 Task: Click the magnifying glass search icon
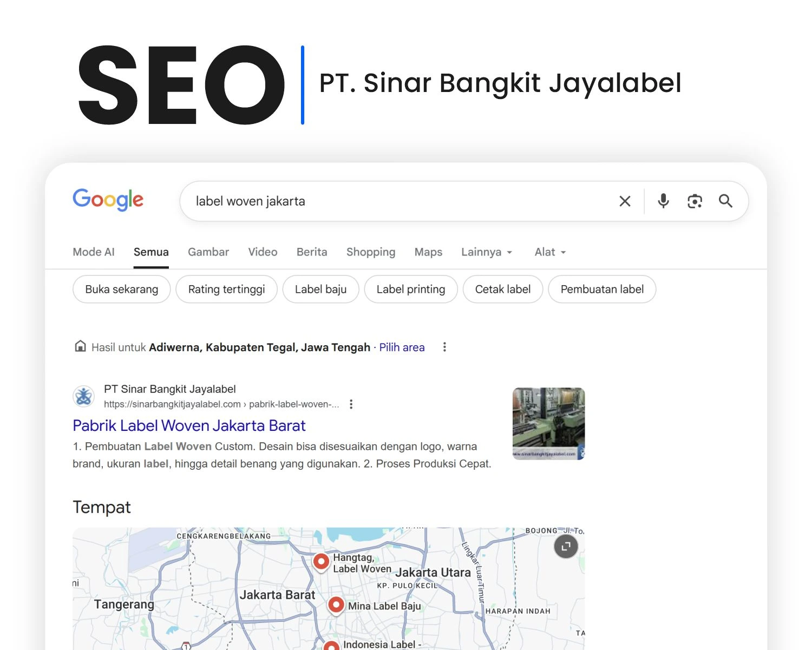pyautogui.click(x=725, y=201)
